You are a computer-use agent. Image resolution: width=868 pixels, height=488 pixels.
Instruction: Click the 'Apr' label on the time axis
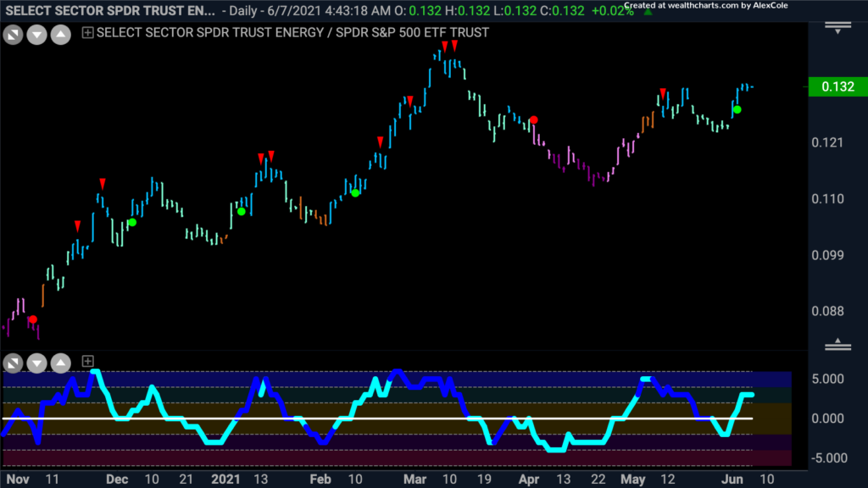pos(529,480)
